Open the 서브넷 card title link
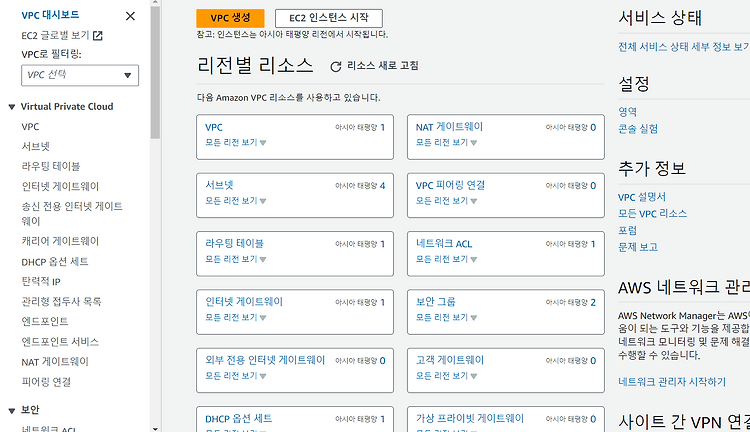This screenshot has width=750, height=432. pyautogui.click(x=219, y=185)
